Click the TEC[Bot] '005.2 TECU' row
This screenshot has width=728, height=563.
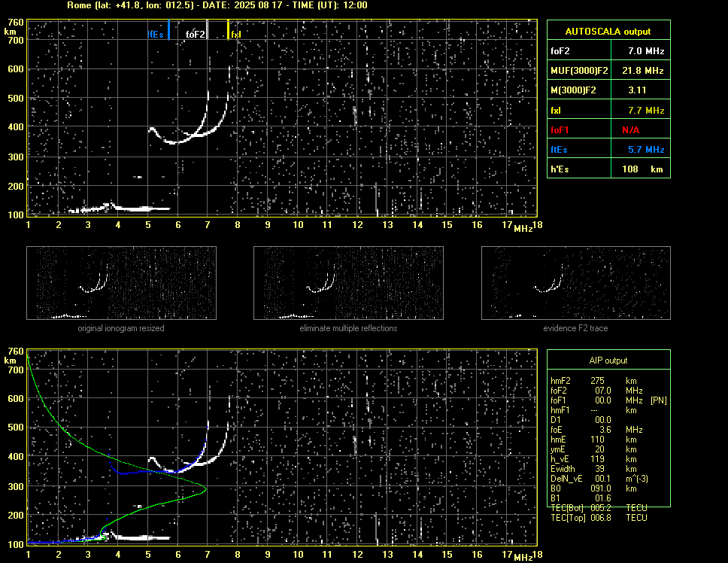click(x=599, y=508)
